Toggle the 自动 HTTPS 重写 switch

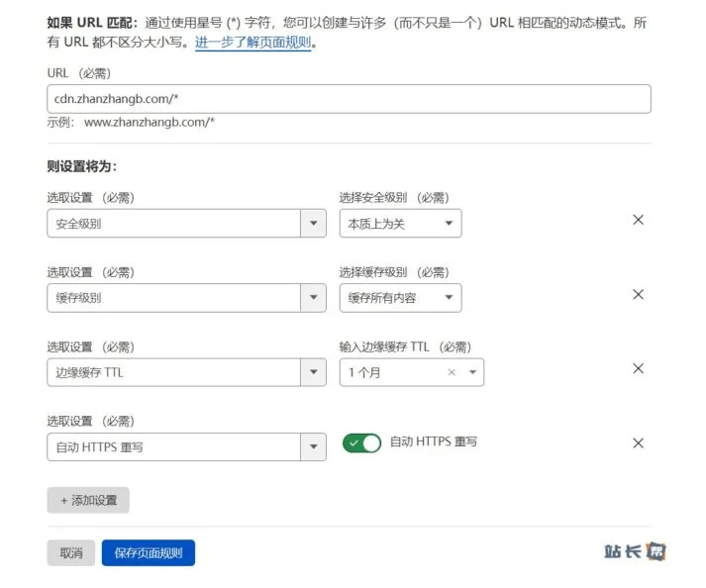coord(361,443)
